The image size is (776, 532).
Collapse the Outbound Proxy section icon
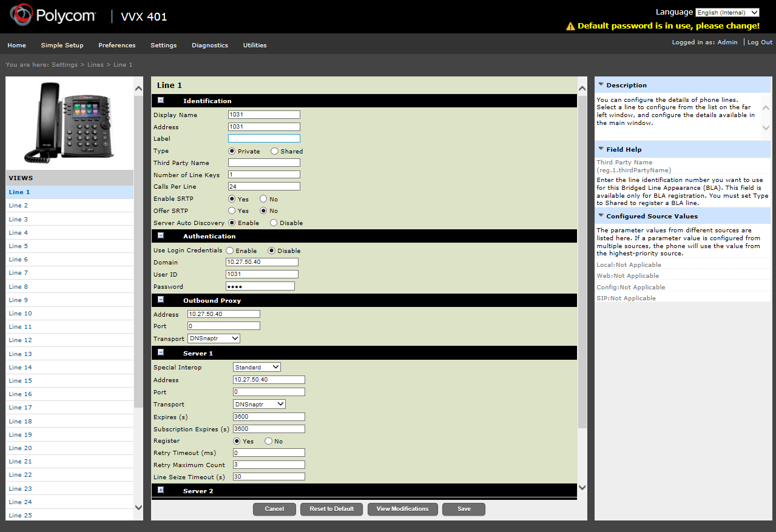pos(161,300)
